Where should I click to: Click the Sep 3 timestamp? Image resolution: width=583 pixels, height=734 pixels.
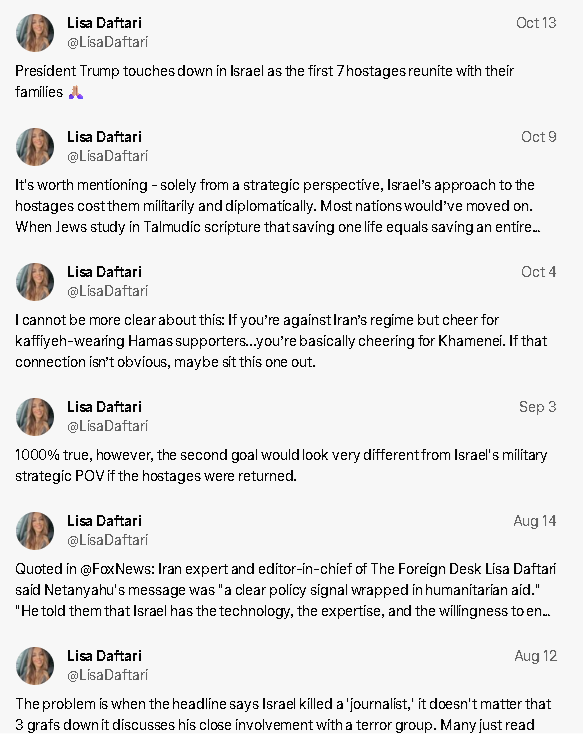[x=538, y=407]
